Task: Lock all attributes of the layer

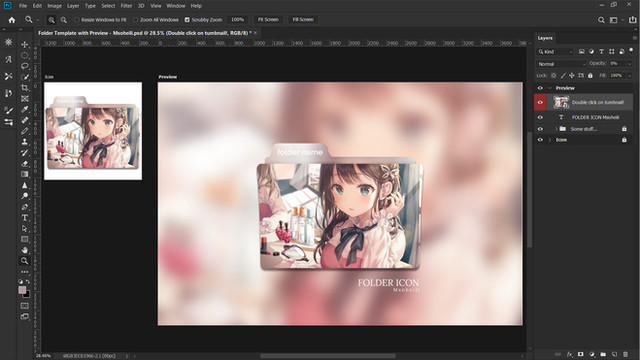Action: (590, 76)
